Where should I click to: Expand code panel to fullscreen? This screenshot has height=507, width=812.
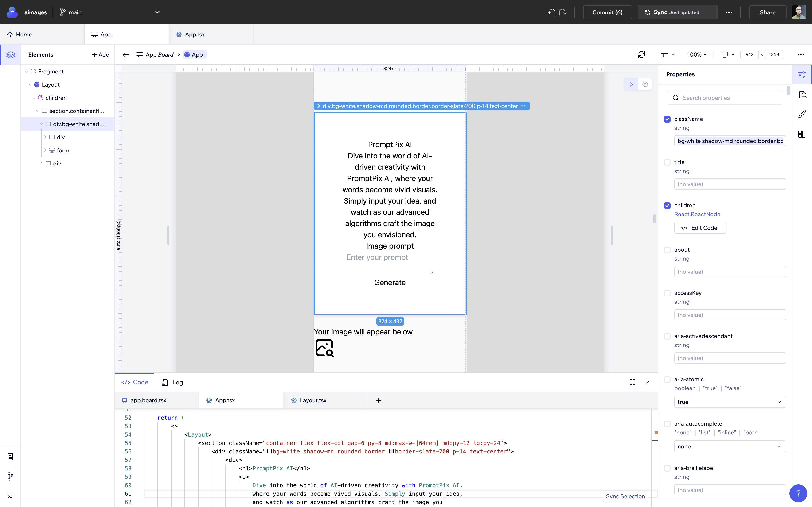coord(632,382)
